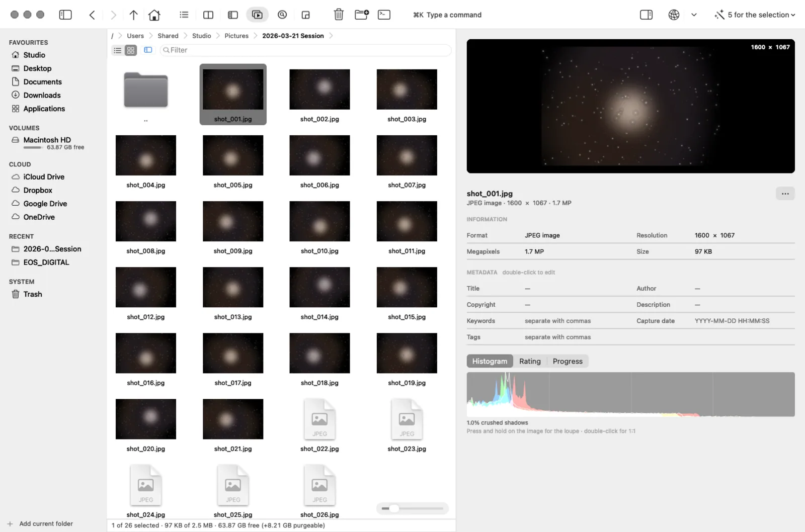Switch to the Progress tab
This screenshot has height=532, width=805.
click(568, 361)
